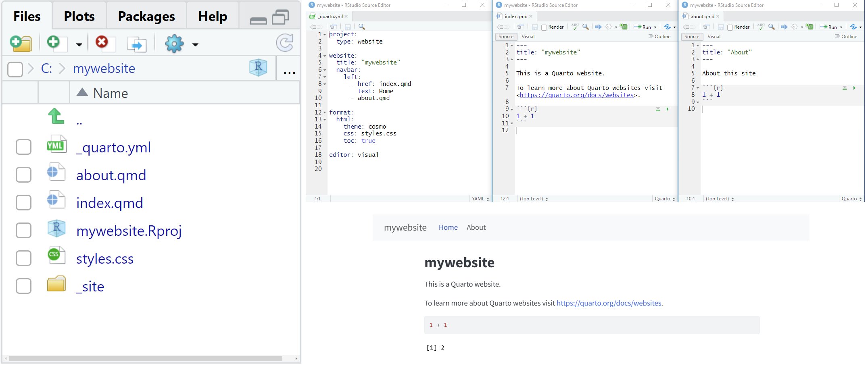Image resolution: width=868 pixels, height=391 pixels.
Task: Click About in the website navbar
Action: tap(476, 227)
